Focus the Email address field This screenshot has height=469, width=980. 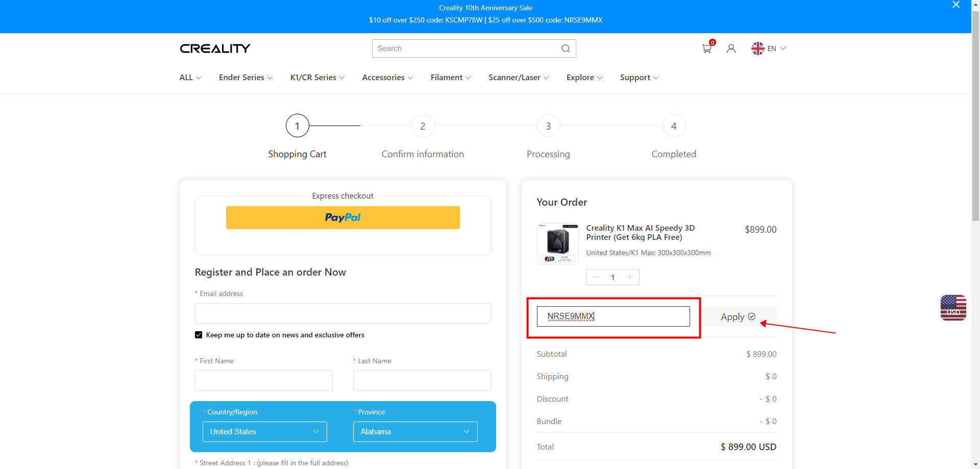click(342, 313)
